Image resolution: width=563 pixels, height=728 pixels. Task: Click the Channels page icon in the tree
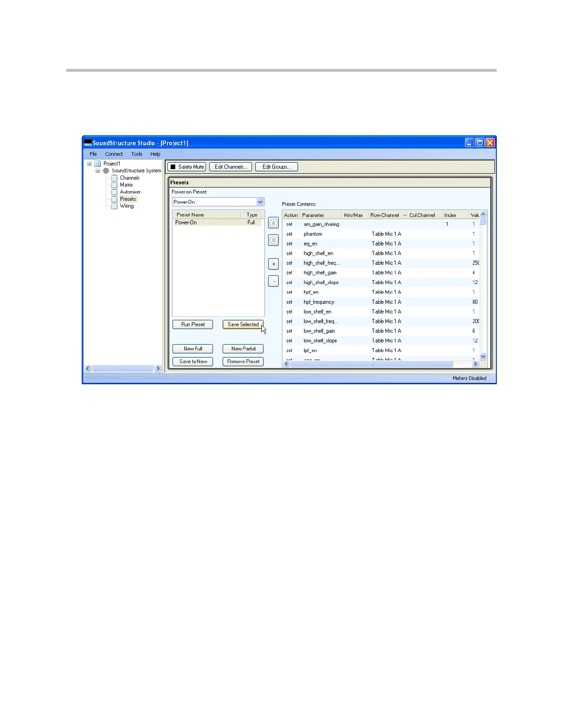tap(115, 178)
